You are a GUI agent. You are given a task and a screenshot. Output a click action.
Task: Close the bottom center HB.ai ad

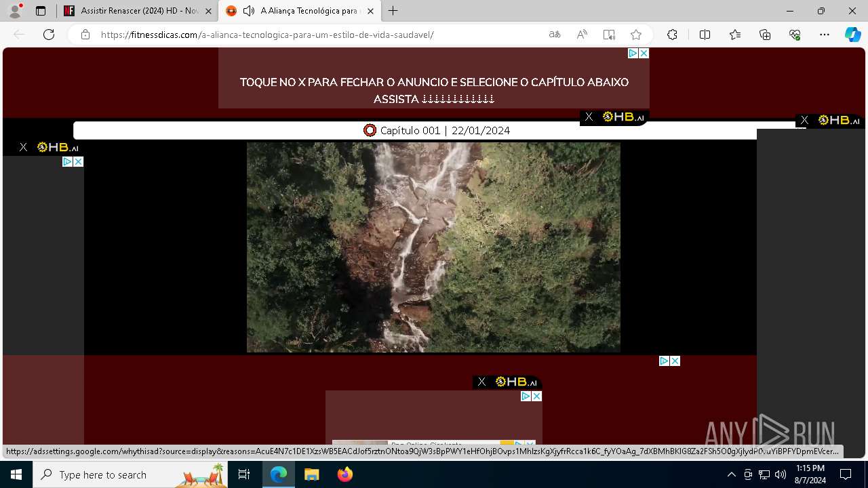click(x=481, y=382)
